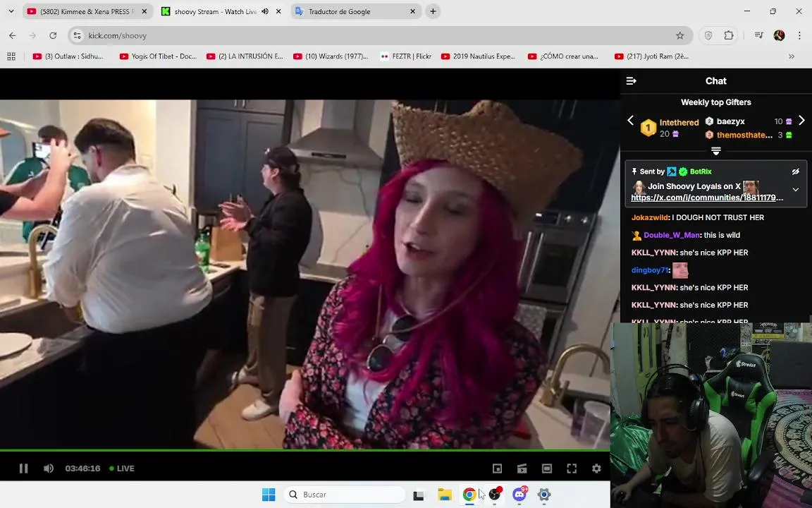Show next Weekly top Gifters page
Viewport: 812px width, 508px height.
(x=801, y=120)
